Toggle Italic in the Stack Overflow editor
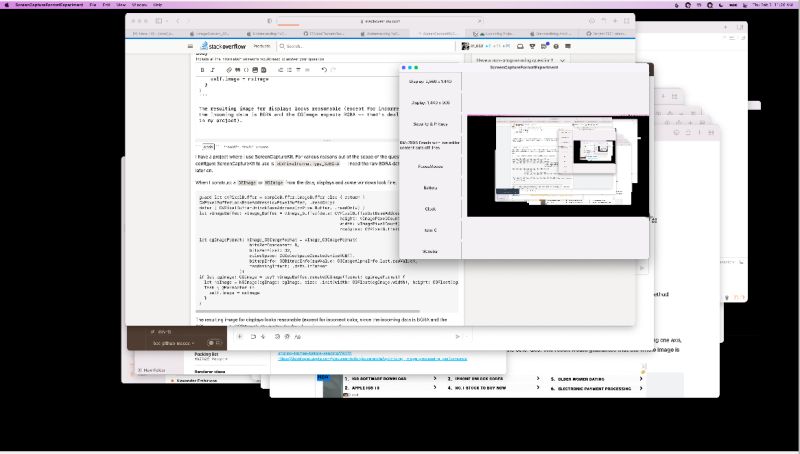 click(212, 70)
